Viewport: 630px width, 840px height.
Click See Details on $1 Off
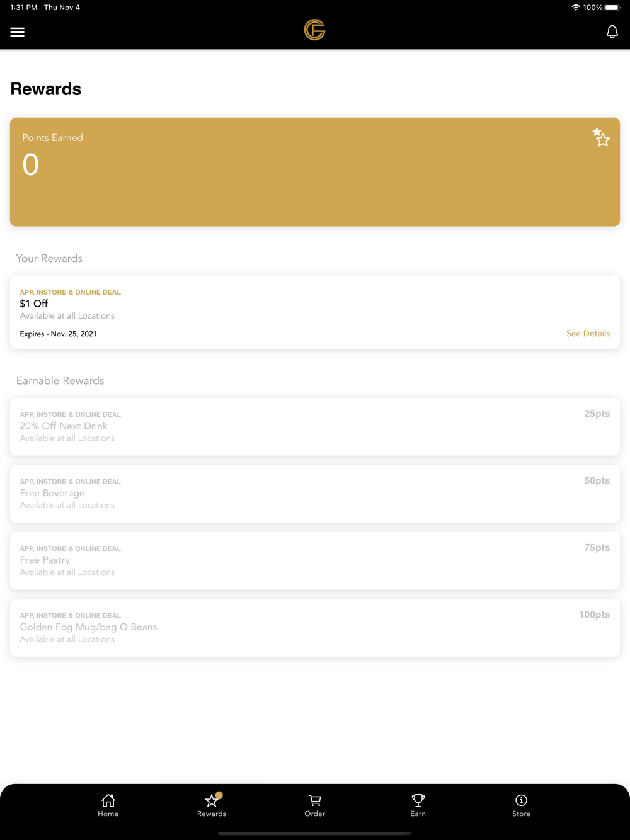[588, 334]
